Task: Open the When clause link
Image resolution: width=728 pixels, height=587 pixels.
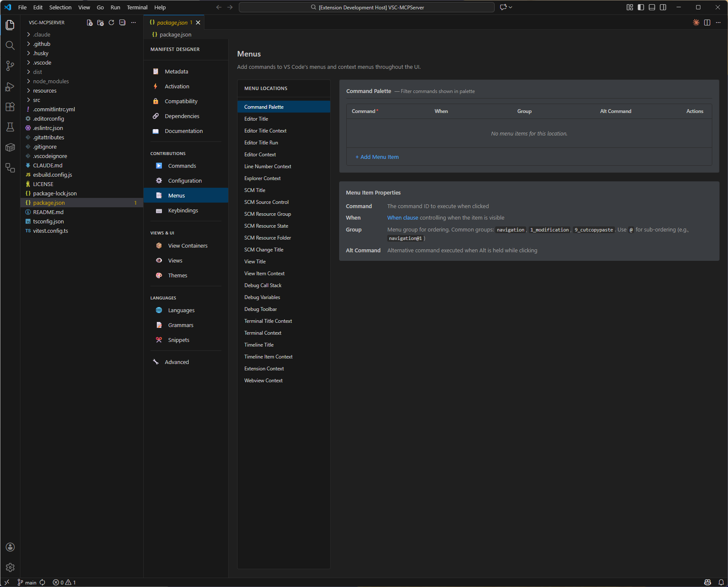Action: [x=402, y=217]
